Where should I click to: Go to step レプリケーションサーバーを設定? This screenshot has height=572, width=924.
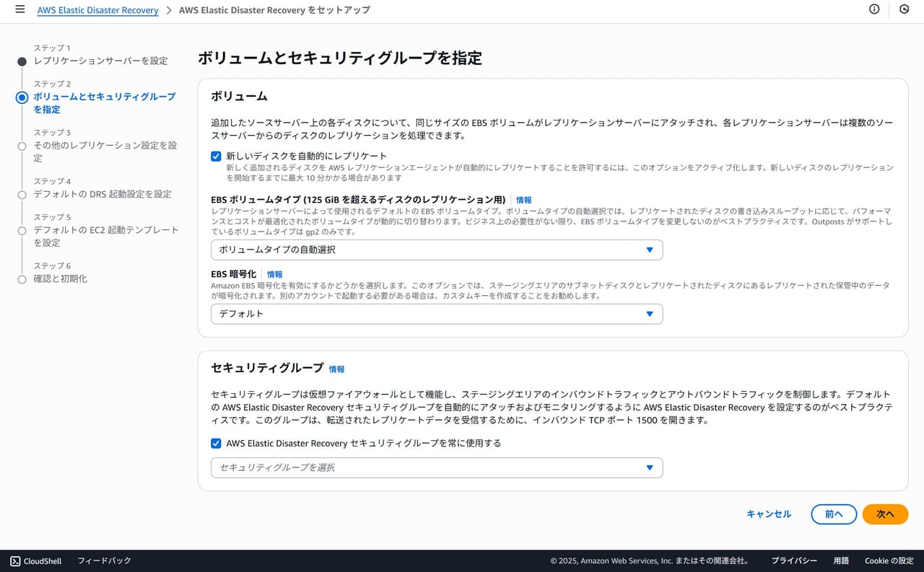tap(100, 61)
